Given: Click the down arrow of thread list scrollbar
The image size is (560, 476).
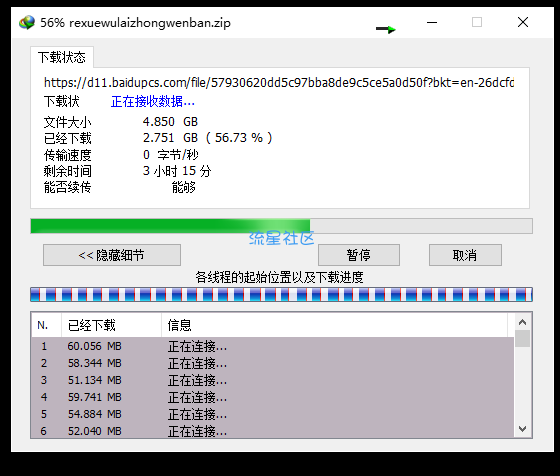Looking at the screenshot, I should 522,429.
